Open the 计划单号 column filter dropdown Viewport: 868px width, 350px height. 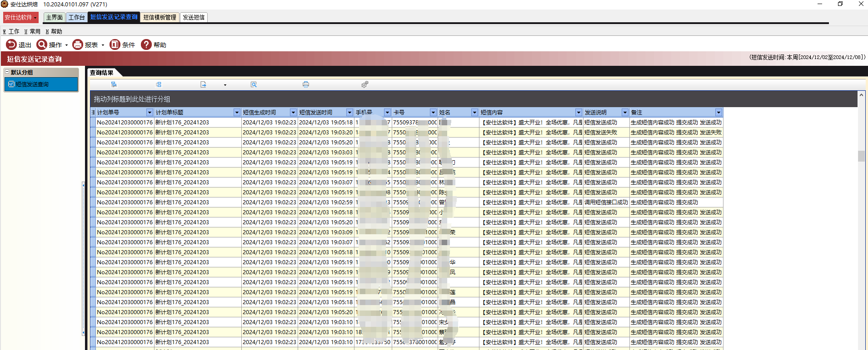point(150,112)
